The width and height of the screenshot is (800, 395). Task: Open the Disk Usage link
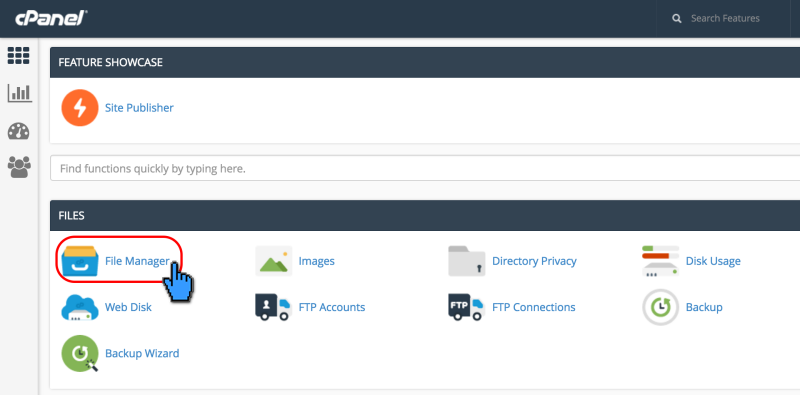pyautogui.click(x=713, y=261)
